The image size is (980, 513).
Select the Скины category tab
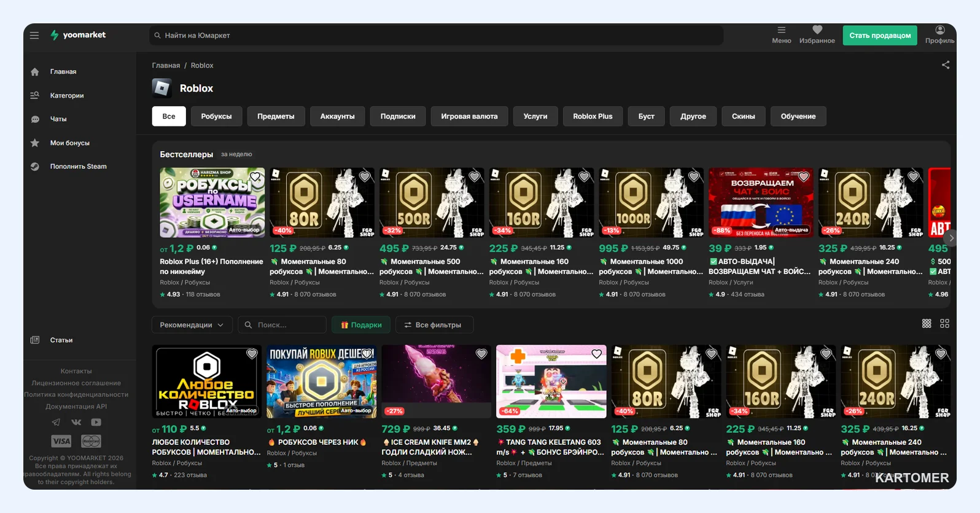point(743,116)
